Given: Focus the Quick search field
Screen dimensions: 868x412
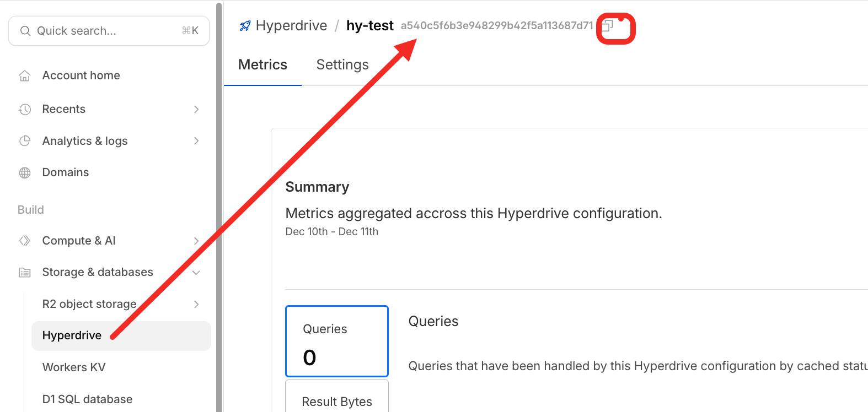Looking at the screenshot, I should click(105, 31).
